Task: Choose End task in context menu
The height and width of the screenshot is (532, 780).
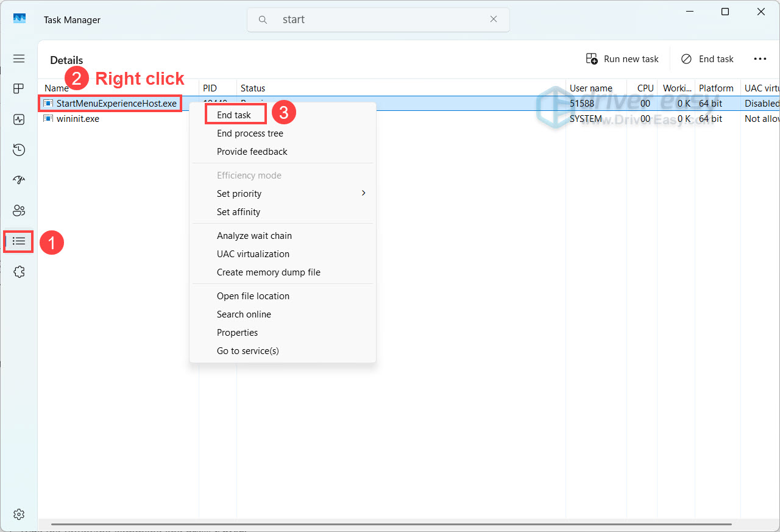Action: (234, 115)
